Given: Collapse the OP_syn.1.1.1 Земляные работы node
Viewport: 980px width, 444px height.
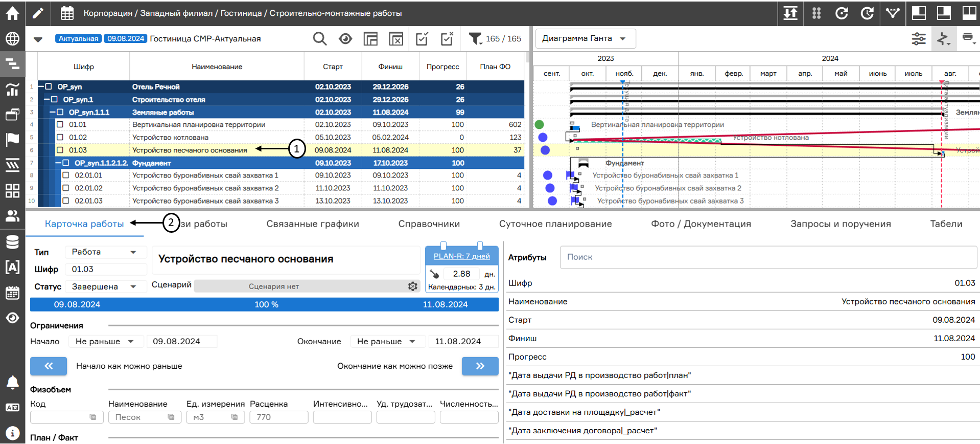Looking at the screenshot, I should click(x=53, y=112).
